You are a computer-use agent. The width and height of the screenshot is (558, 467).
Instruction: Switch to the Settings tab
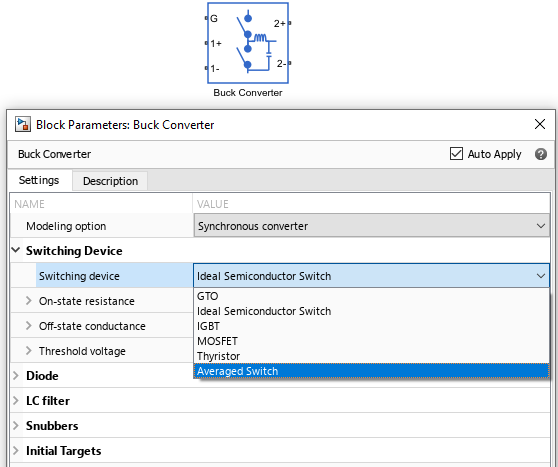pos(39,180)
